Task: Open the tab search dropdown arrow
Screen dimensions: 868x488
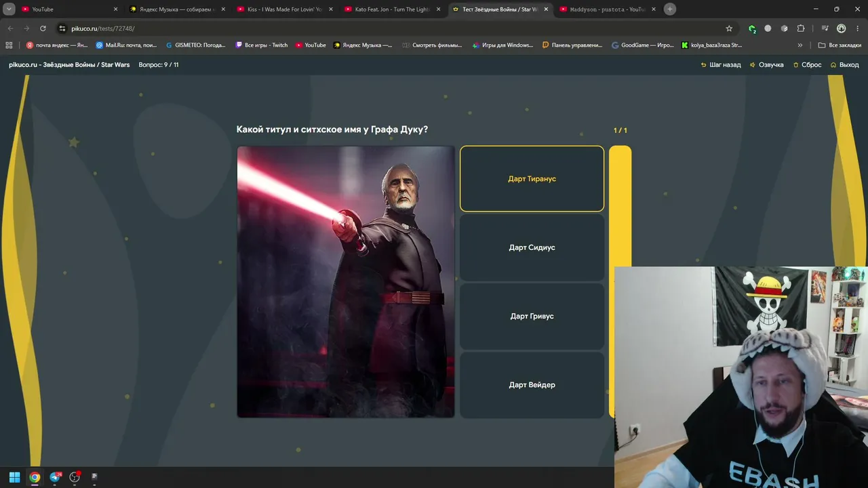Action: point(9,9)
